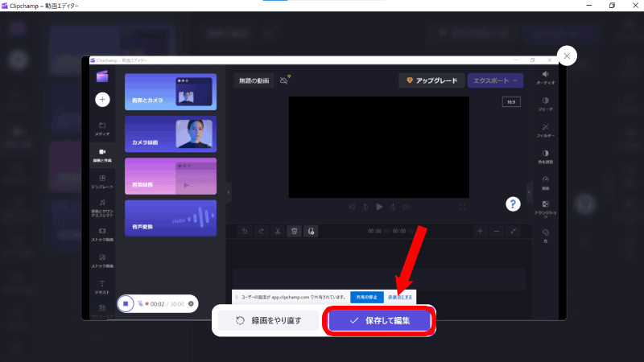
Task: Click the timeline zoom out minus icon
Action: [497, 231]
